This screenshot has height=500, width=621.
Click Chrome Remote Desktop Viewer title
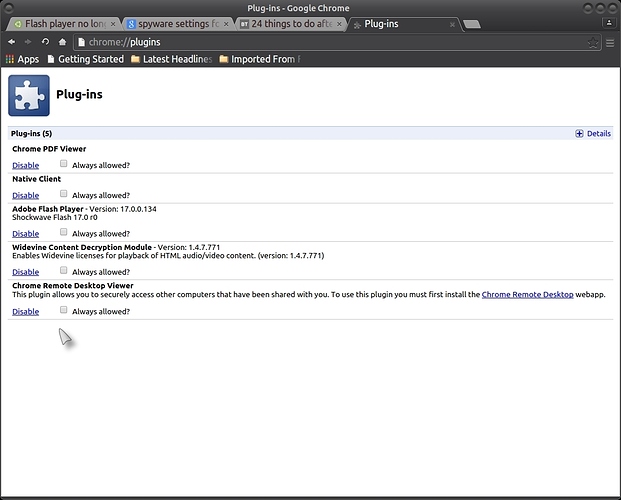[73, 286]
